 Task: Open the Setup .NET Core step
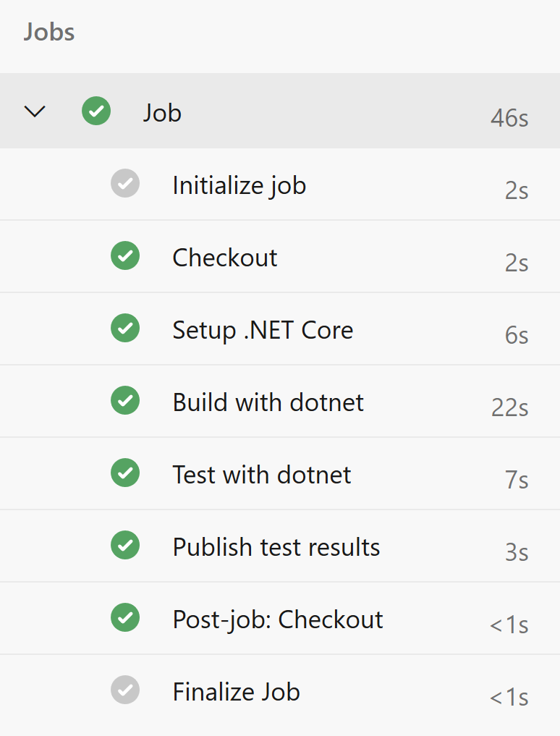click(x=263, y=329)
